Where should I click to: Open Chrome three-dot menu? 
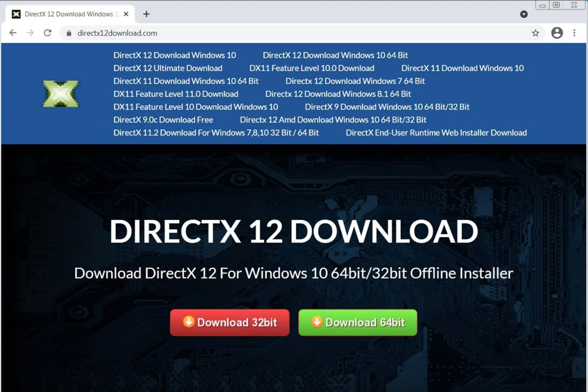click(574, 33)
